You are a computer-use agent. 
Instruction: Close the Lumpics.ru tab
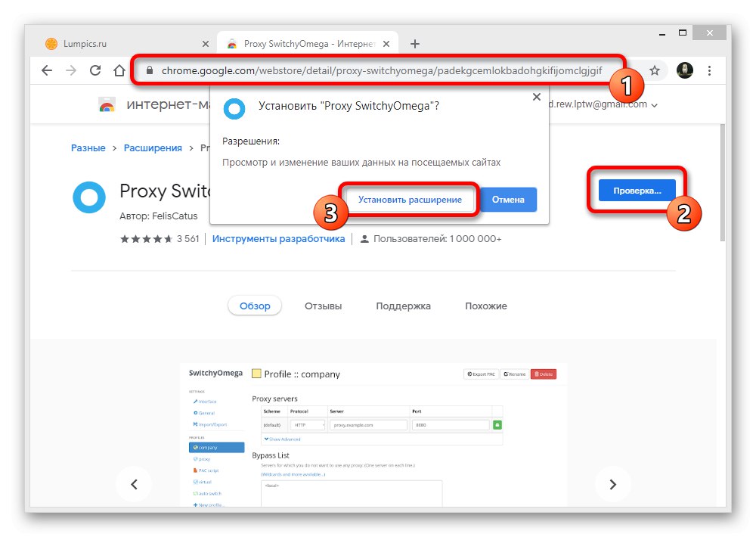[x=206, y=44]
